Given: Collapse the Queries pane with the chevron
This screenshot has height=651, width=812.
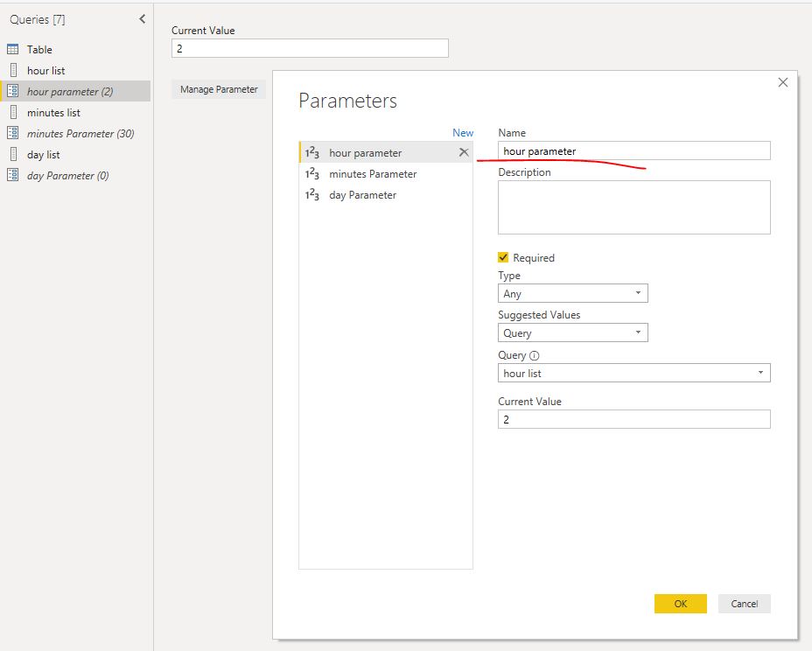Looking at the screenshot, I should pos(143,19).
